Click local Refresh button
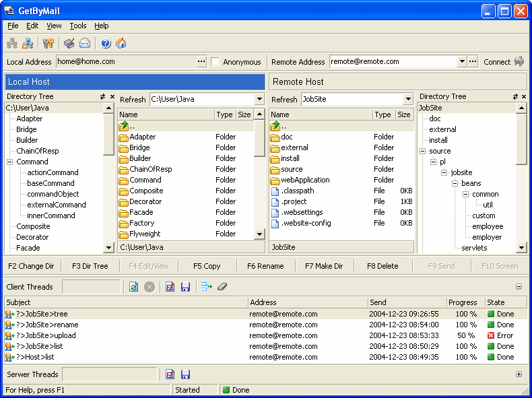Viewport: 532px width, 398px height. point(133,100)
